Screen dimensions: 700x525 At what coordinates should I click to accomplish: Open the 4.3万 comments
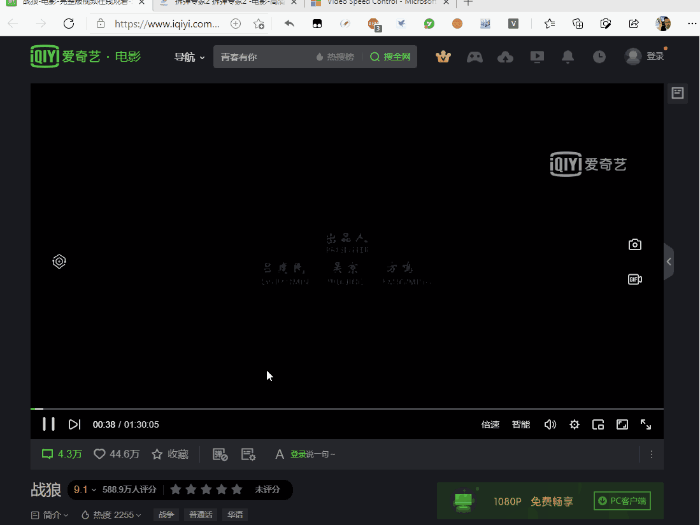[x=62, y=454]
